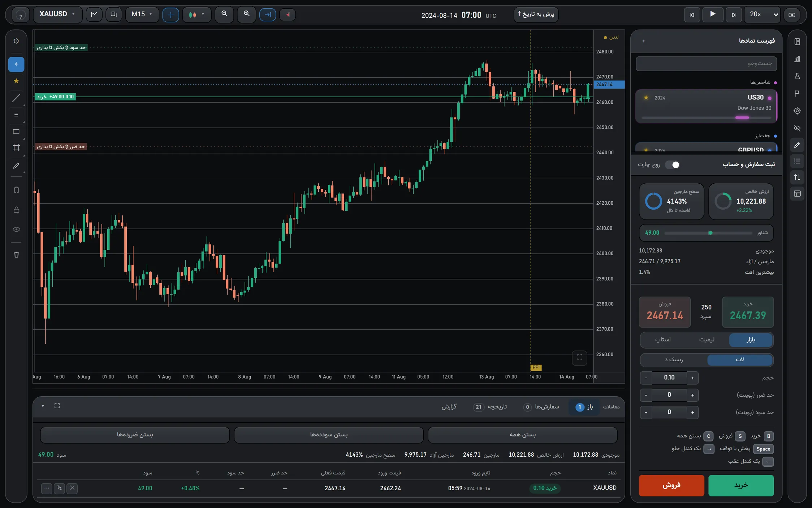Open the سفارش‌ها orders tab
Viewport: 812px width, 508px height.
point(541,407)
